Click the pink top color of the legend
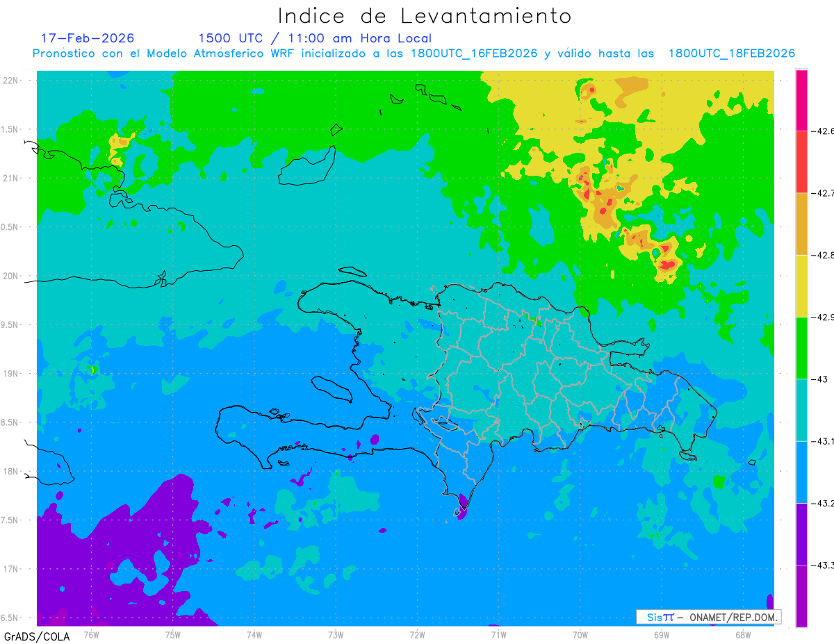 click(x=801, y=100)
